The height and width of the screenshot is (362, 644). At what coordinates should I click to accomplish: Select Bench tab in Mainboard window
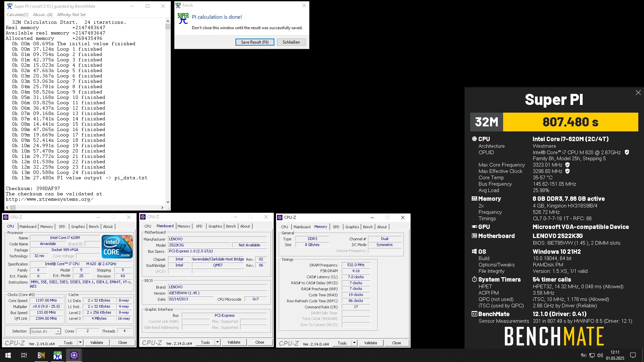click(231, 226)
